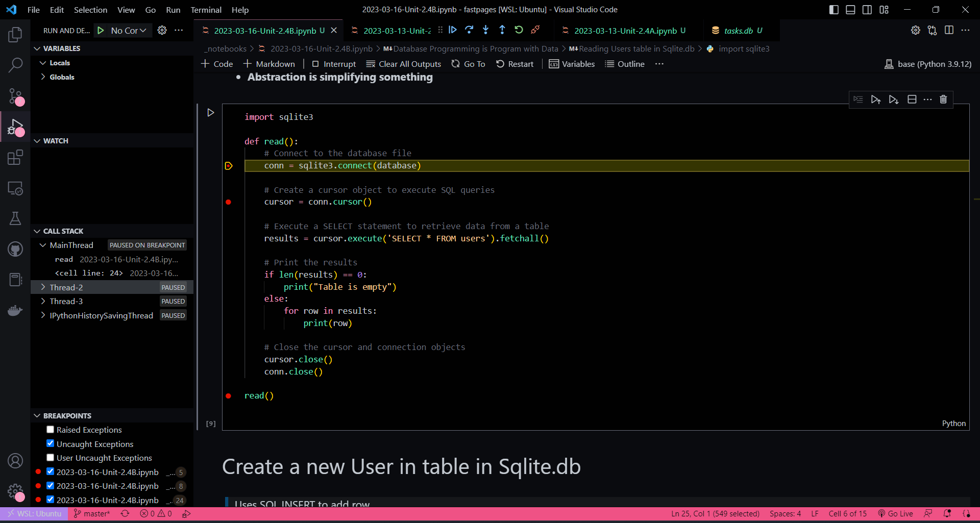Expand Thread-3 in call stack
The height and width of the screenshot is (523, 980).
43,301
